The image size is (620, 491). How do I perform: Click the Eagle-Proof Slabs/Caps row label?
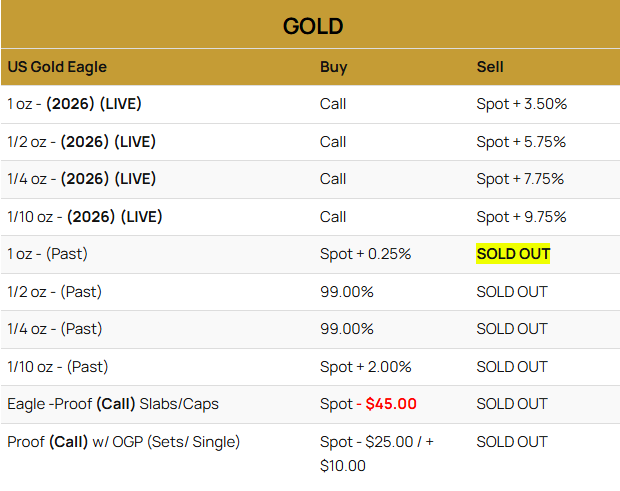click(113, 404)
